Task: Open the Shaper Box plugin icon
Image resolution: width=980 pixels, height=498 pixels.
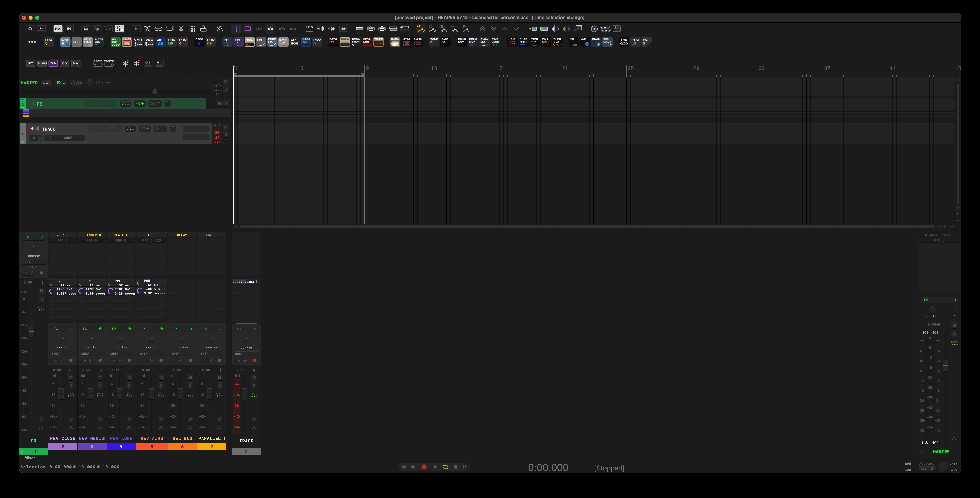Action: coord(557,42)
